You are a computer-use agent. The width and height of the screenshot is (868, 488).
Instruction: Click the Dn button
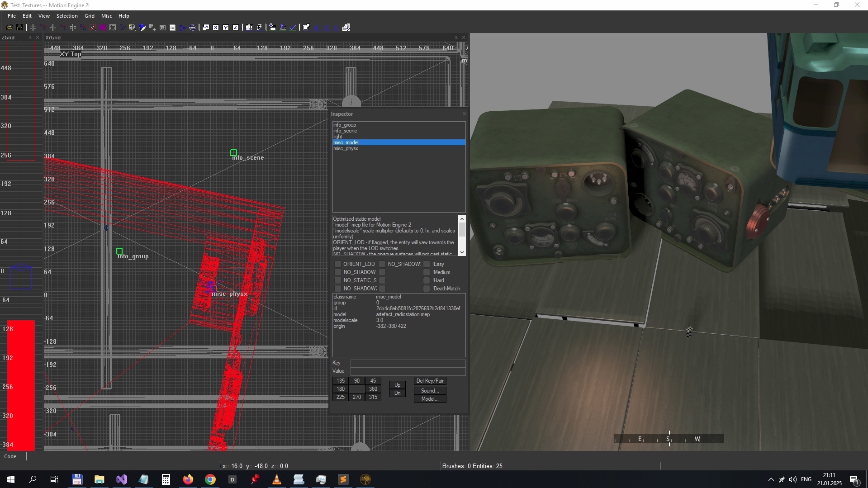(x=398, y=393)
